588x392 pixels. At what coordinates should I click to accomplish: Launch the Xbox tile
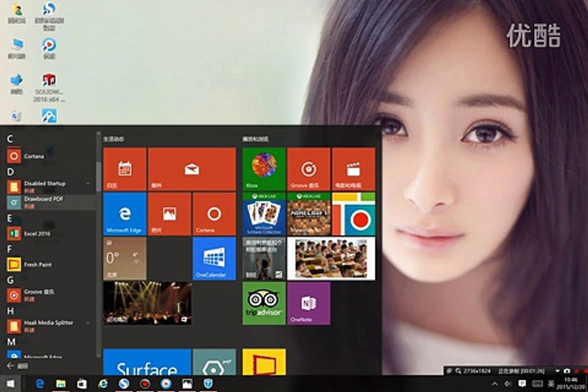[x=264, y=169]
